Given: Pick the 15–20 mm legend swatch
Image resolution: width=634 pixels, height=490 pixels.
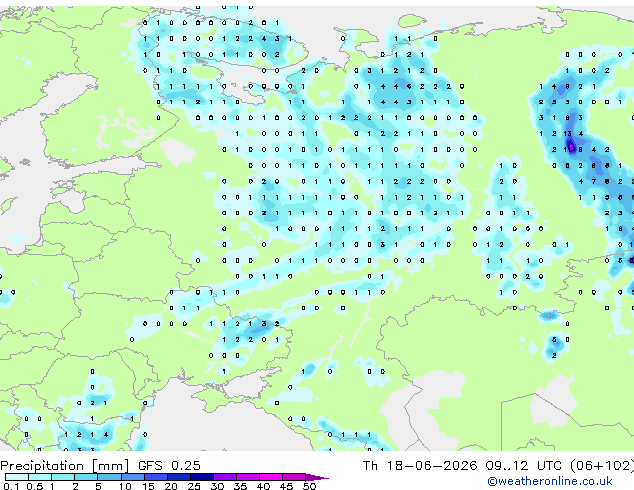Looking at the screenshot, I should coord(156,477).
